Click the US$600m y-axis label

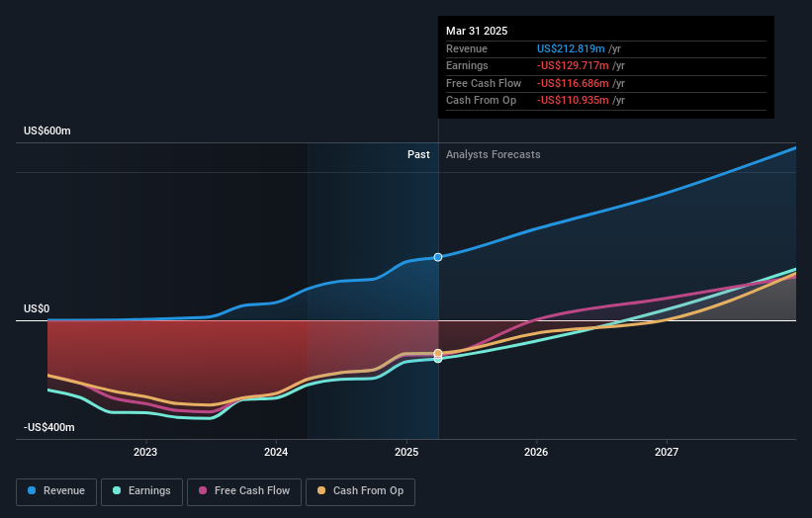pyautogui.click(x=47, y=130)
